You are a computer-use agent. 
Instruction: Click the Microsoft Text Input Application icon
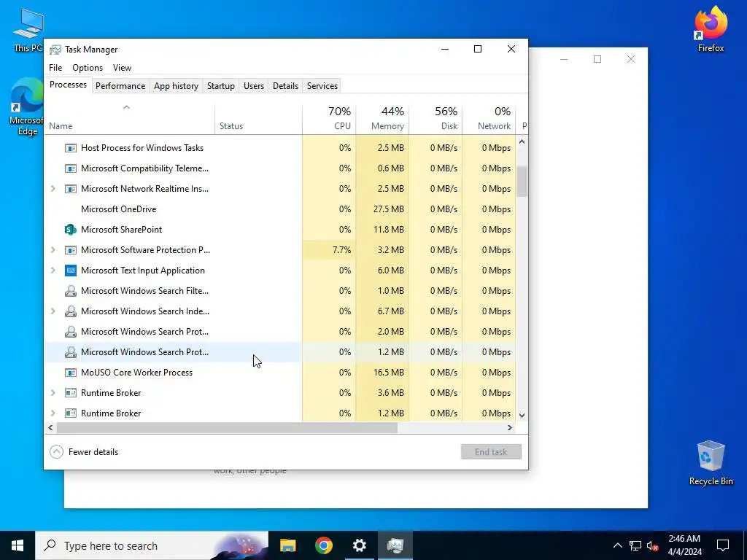(71, 271)
